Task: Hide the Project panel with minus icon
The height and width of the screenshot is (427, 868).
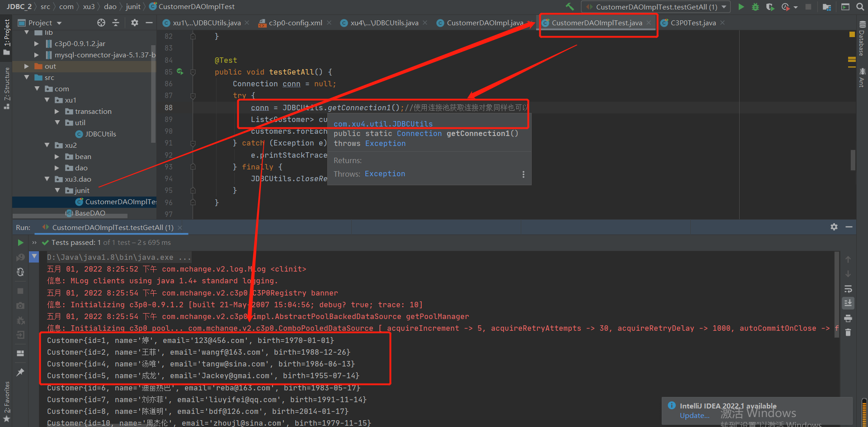Action: coord(149,23)
